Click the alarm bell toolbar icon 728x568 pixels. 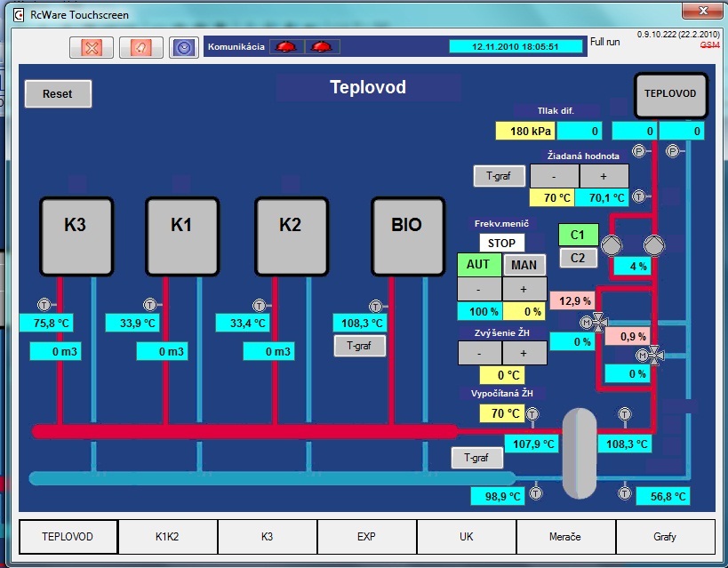pos(140,47)
